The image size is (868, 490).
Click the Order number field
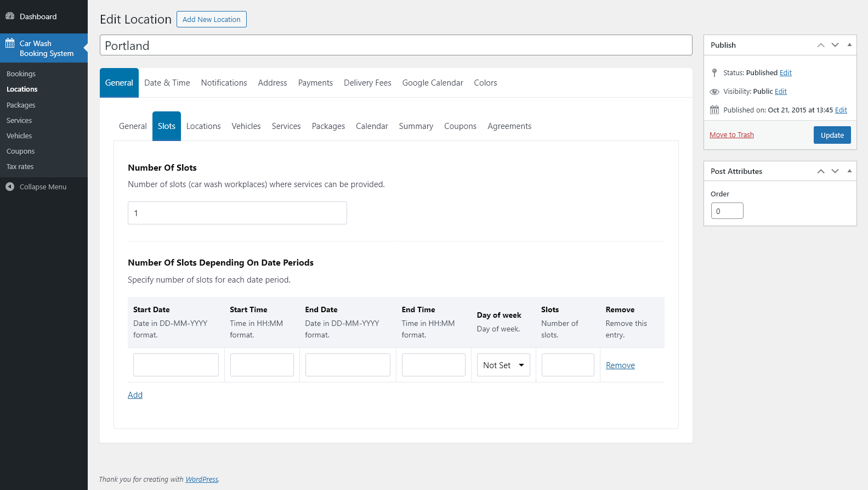click(x=727, y=211)
